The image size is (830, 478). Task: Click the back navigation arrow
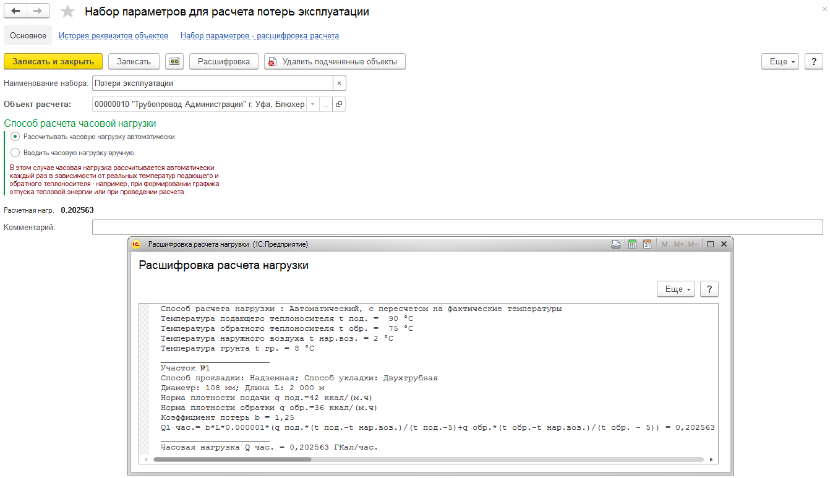pyautogui.click(x=17, y=11)
